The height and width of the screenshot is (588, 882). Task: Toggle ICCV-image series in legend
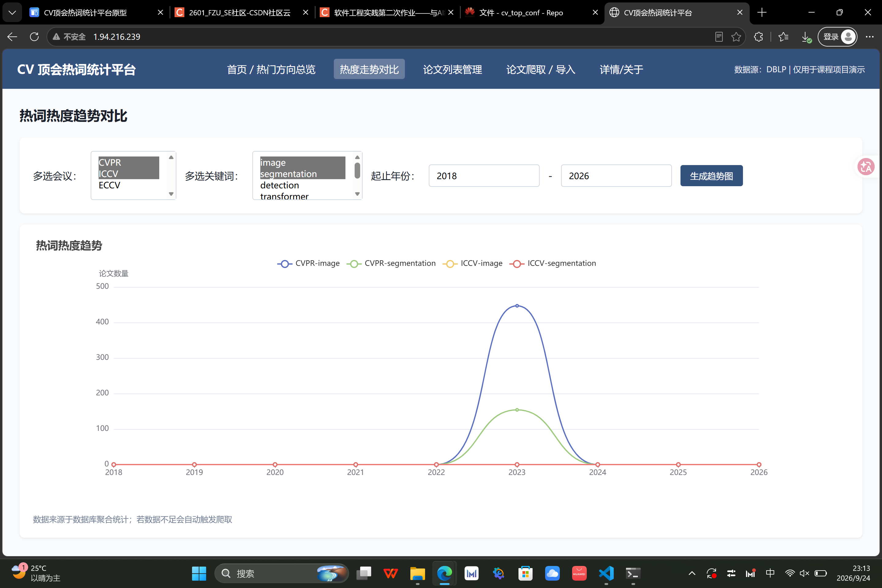click(x=473, y=264)
